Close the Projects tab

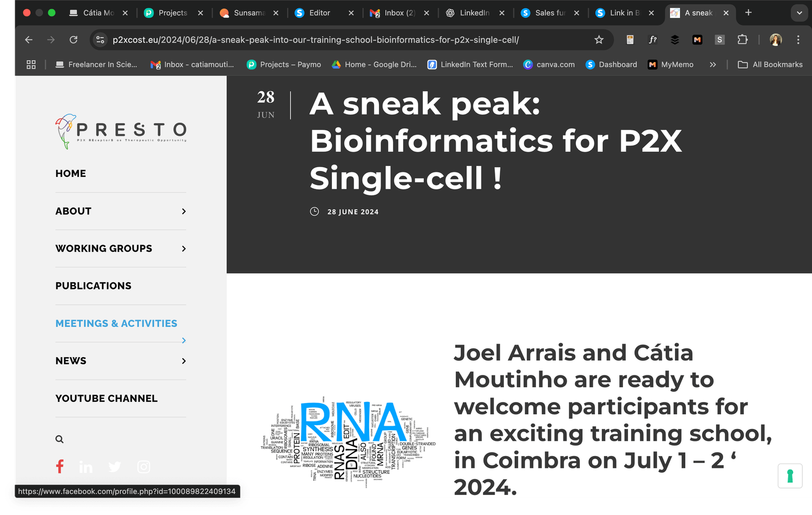200,13
